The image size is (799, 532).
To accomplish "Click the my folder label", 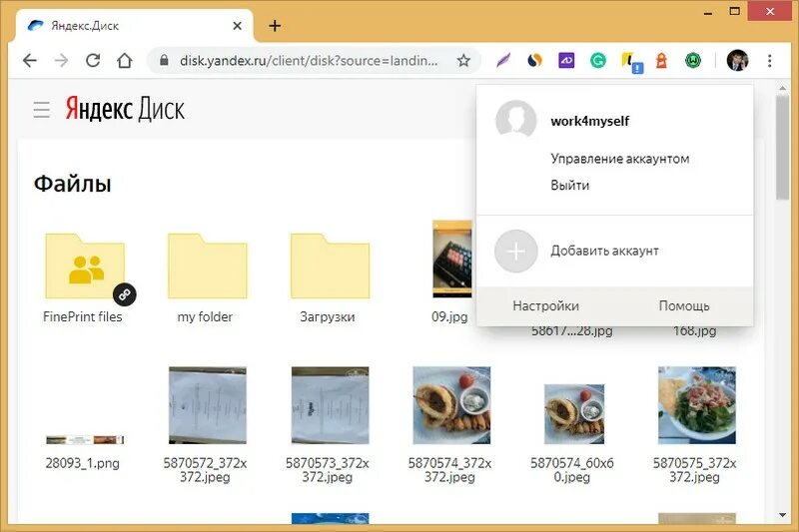I will [205, 316].
